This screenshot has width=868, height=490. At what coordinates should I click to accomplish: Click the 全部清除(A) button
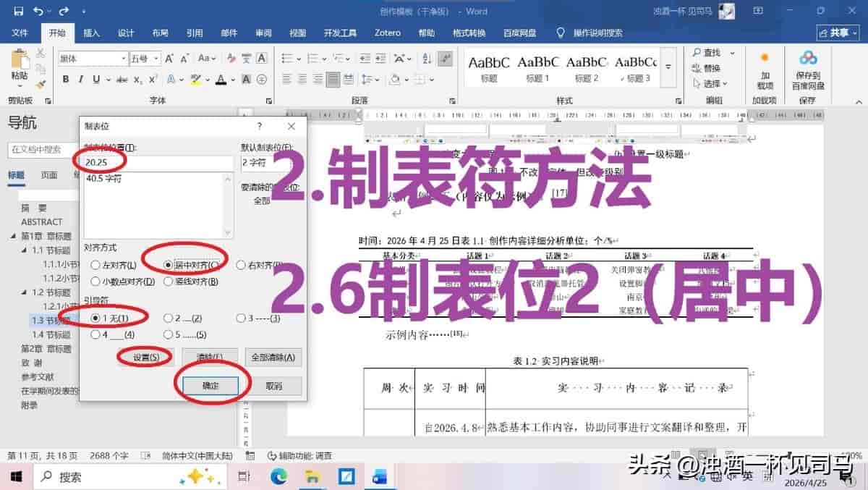(273, 357)
